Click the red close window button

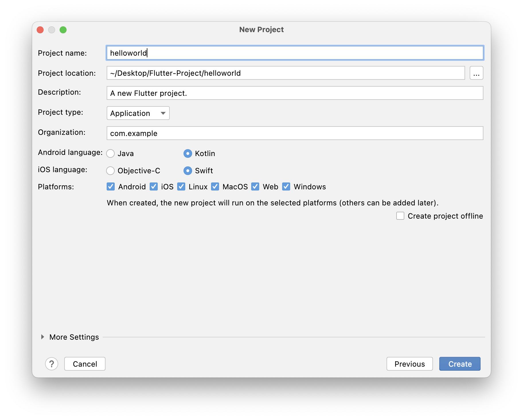point(40,30)
